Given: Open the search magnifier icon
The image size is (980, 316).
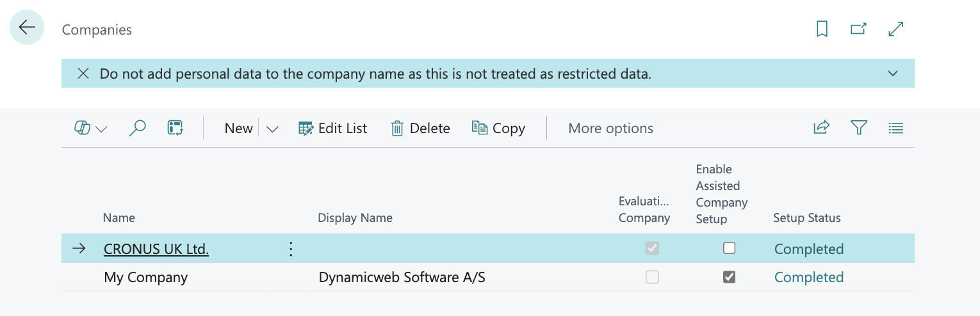Looking at the screenshot, I should [137, 128].
